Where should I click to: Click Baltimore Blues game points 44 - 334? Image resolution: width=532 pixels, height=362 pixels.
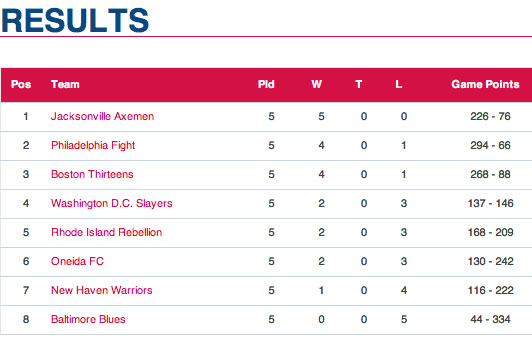[x=490, y=319]
